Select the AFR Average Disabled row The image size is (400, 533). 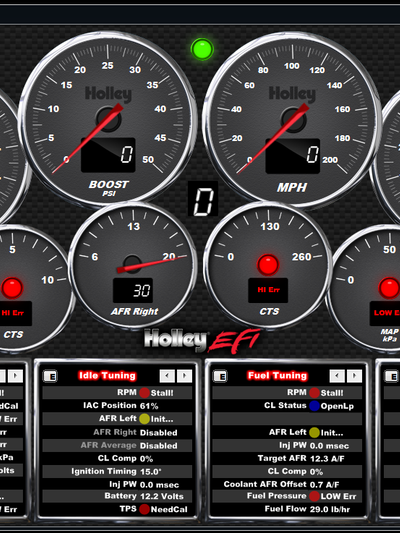point(117,445)
